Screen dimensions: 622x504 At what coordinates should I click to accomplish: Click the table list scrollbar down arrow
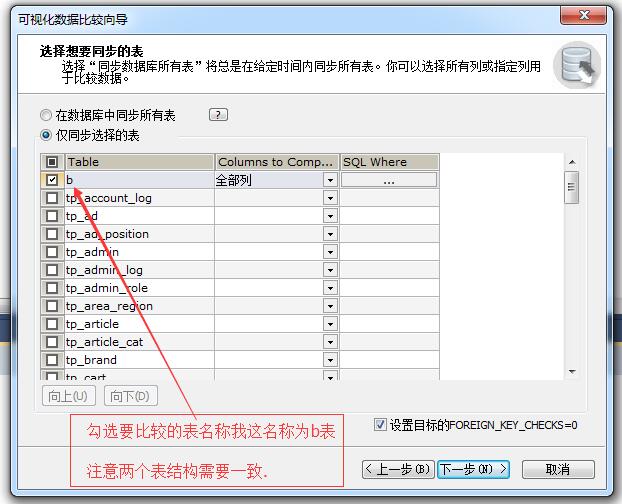tap(572, 372)
